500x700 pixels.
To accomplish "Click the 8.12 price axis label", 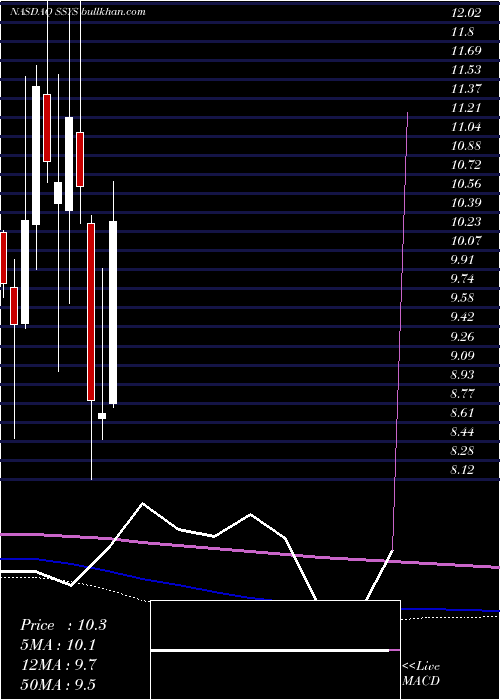I will coord(464,470).
